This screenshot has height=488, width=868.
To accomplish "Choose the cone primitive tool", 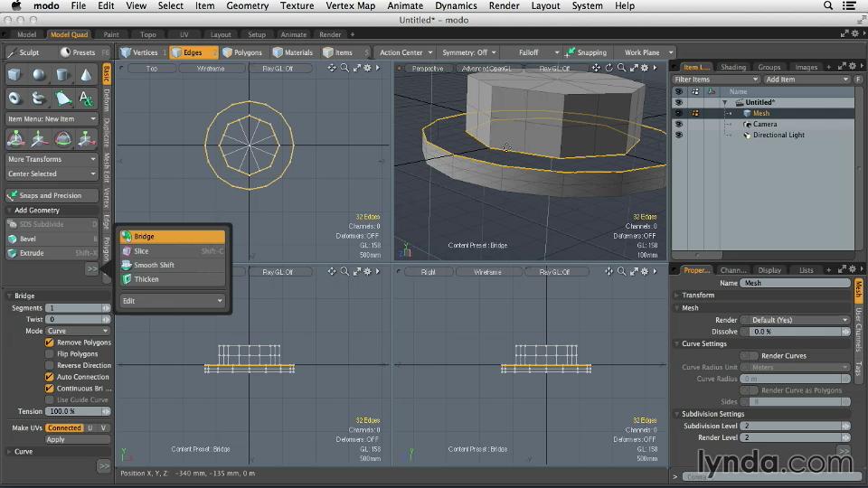I will 86,75.
